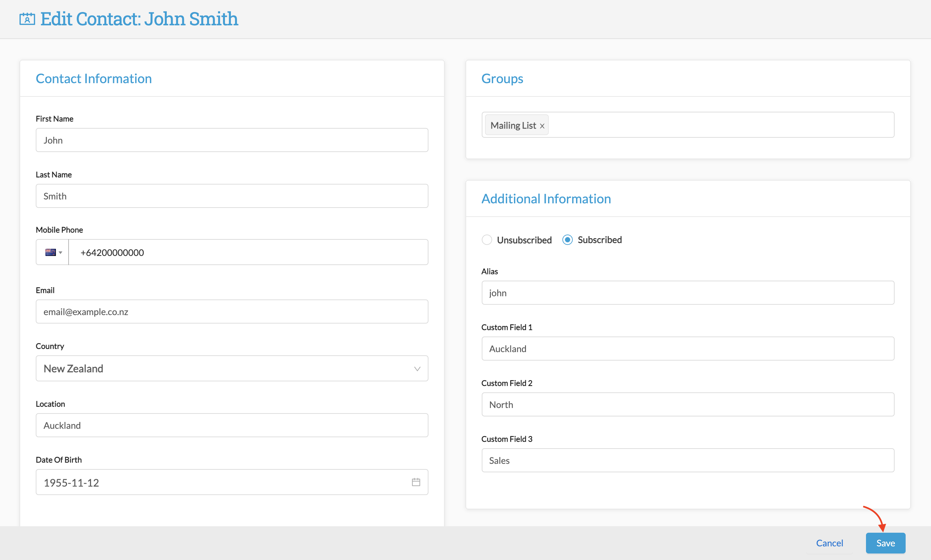Viewport: 931px width, 560px height.
Task: Click the Email input field
Action: click(232, 312)
